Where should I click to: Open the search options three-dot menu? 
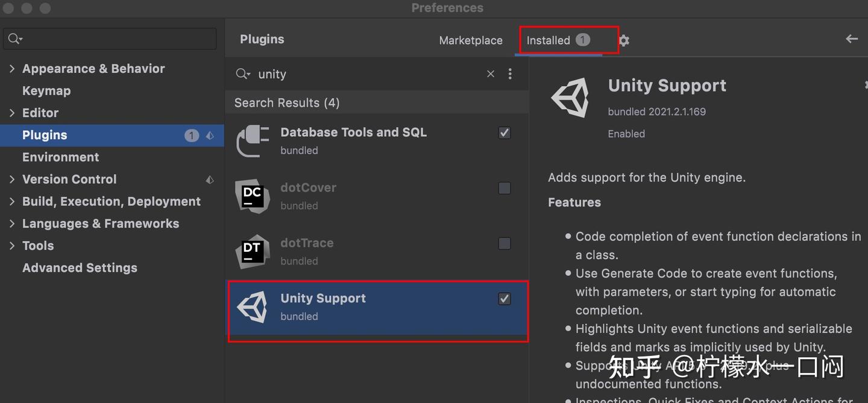click(510, 73)
